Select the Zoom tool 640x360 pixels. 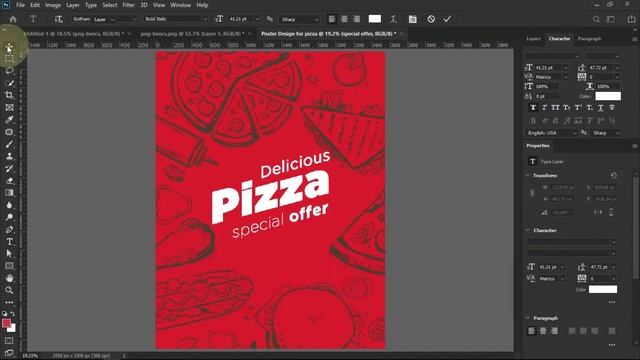click(9, 290)
